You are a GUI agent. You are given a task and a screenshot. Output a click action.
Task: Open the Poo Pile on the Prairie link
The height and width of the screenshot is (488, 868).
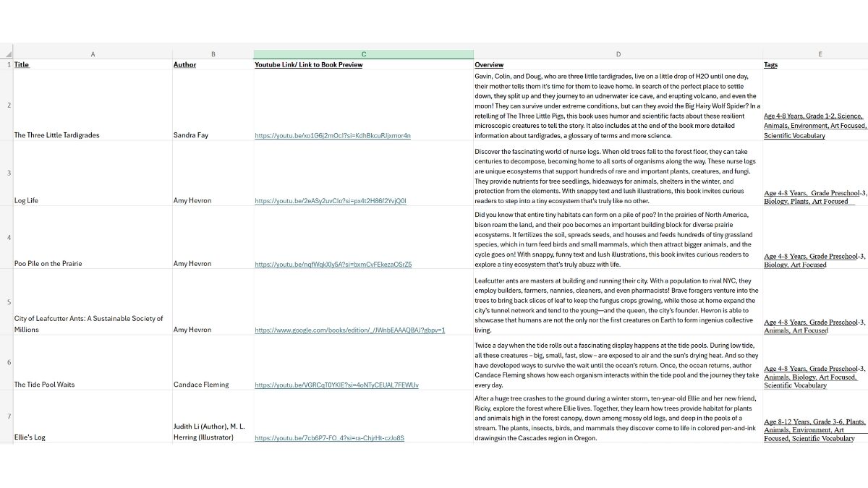[333, 265]
